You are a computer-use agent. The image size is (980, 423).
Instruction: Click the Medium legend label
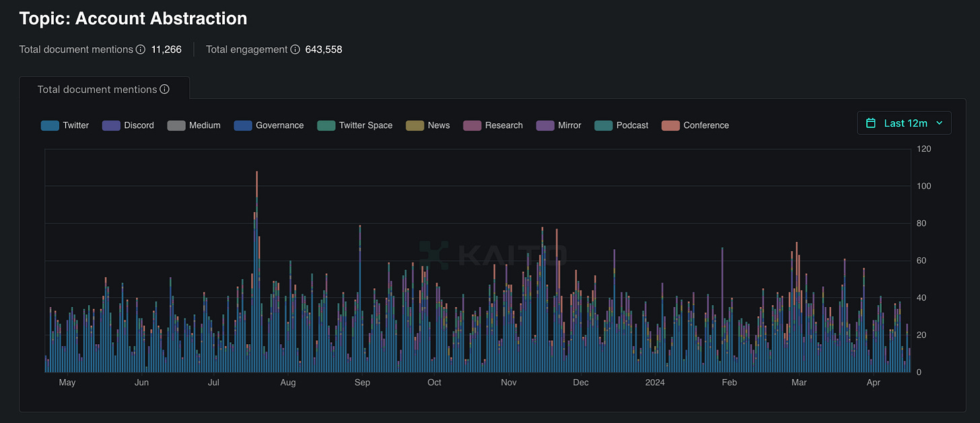[205, 125]
